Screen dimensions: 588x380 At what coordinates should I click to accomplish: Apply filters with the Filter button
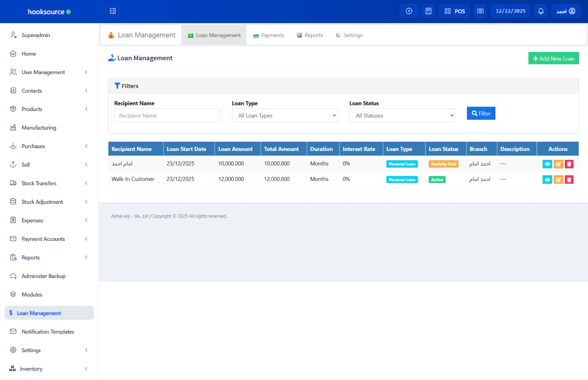click(x=481, y=114)
